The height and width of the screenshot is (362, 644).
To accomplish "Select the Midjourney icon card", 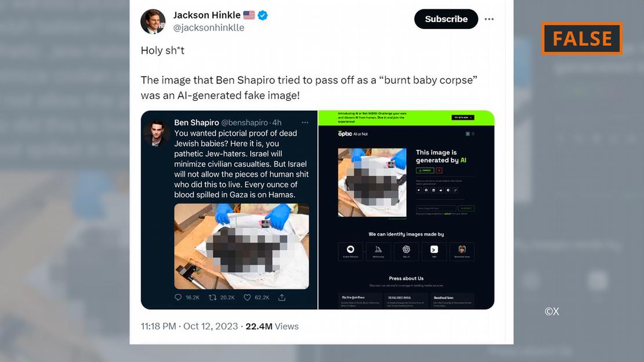I will coord(378,251).
